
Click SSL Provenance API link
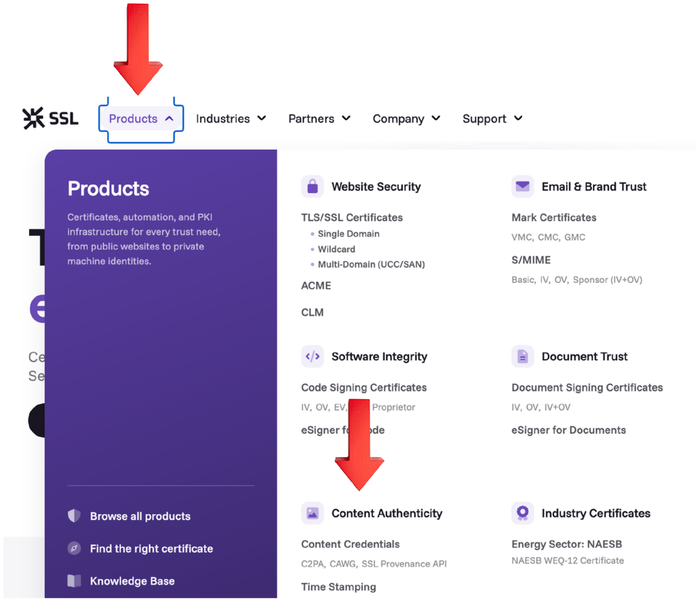point(404,563)
